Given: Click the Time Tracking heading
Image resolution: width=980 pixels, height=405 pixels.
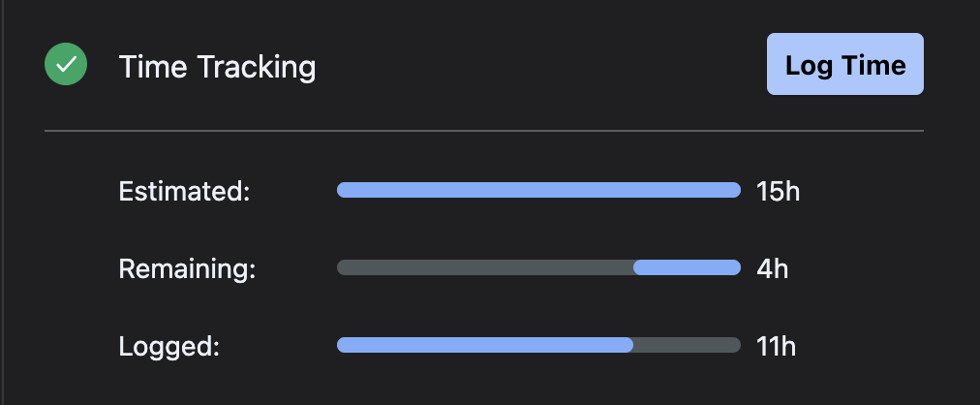Looking at the screenshot, I should 217,67.
